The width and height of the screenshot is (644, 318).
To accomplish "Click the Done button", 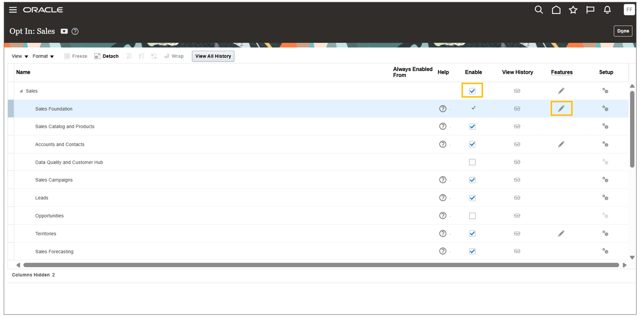I will (x=623, y=31).
